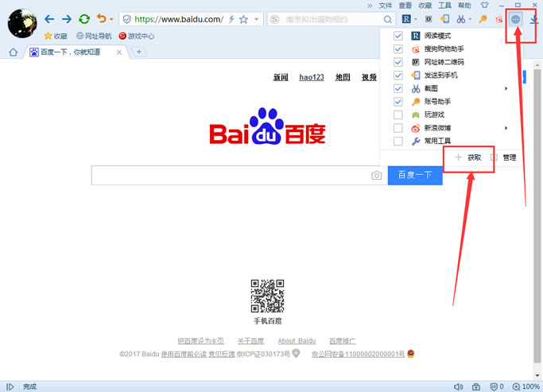
Task: Toggle the sidebar icon in the status bar
Action: pyautogui.click(x=10, y=386)
